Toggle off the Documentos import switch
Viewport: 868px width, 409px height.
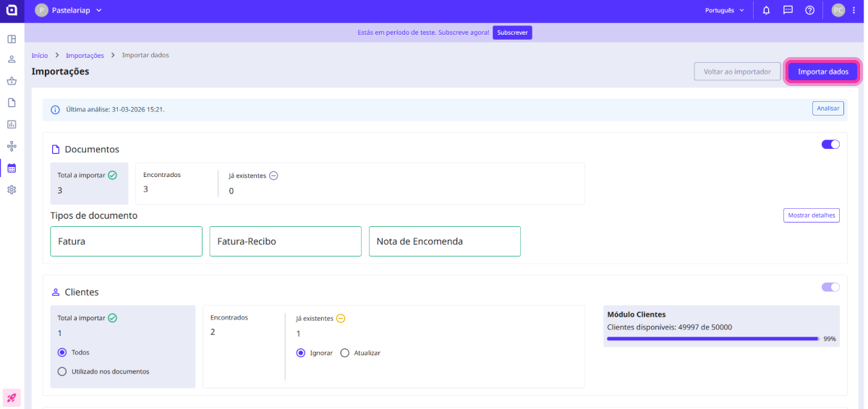(x=830, y=145)
